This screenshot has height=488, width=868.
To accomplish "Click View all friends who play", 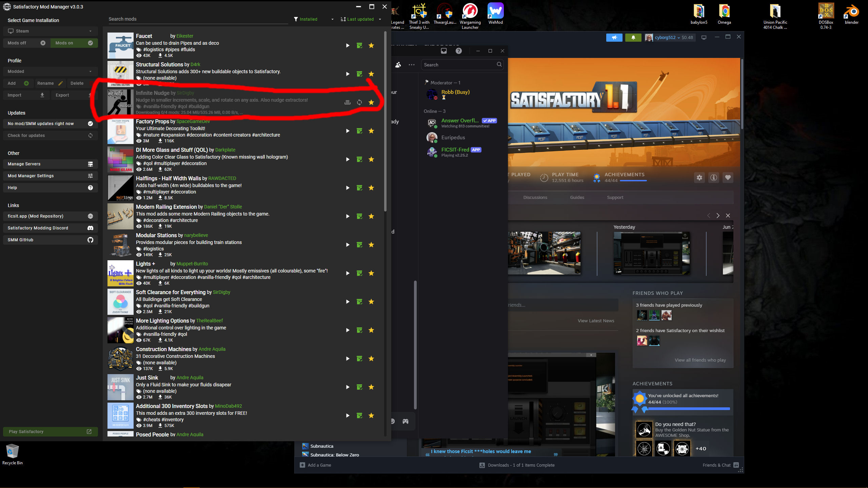I will coord(700,360).
